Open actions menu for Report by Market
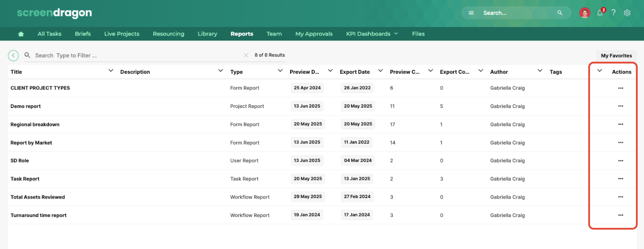 coord(621,142)
